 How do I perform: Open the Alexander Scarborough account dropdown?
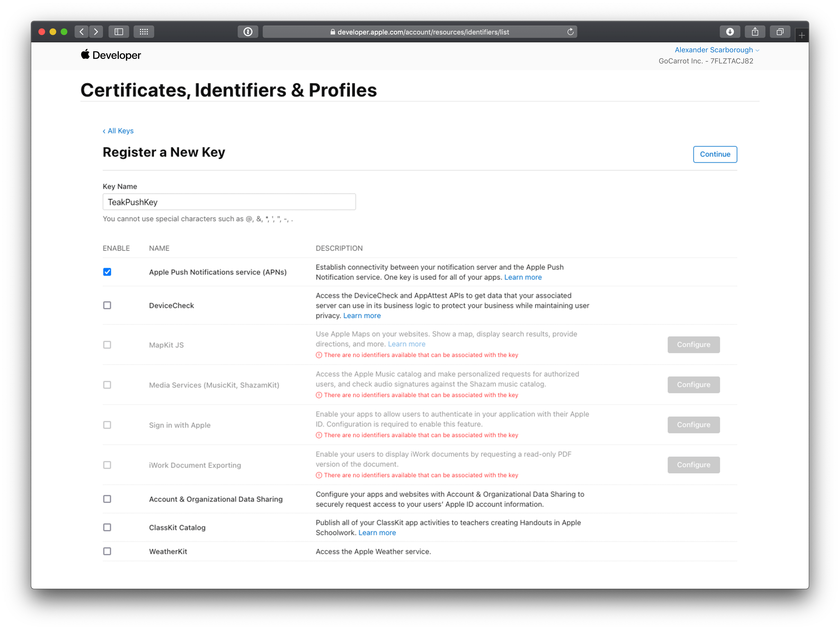(x=717, y=50)
